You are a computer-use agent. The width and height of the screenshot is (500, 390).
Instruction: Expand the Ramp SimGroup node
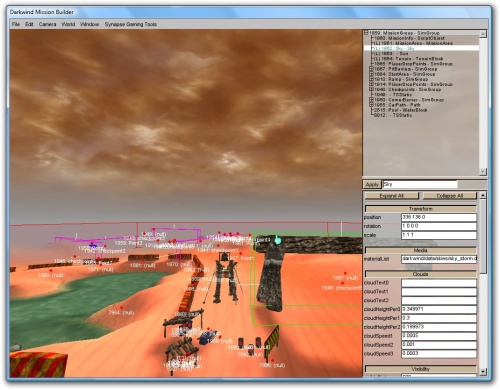click(x=371, y=79)
